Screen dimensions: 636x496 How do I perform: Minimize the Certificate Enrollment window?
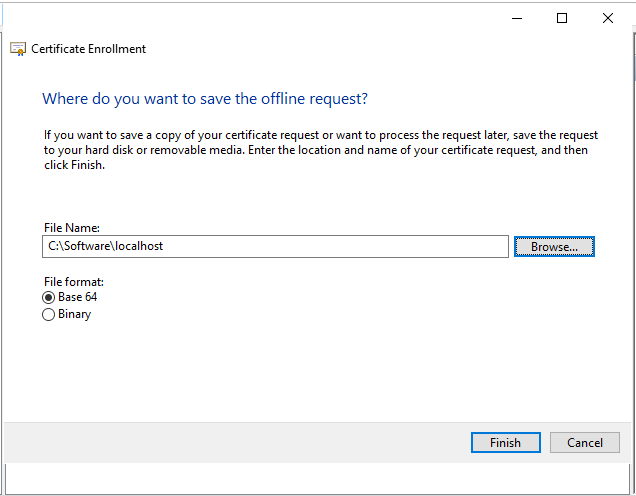pos(517,18)
